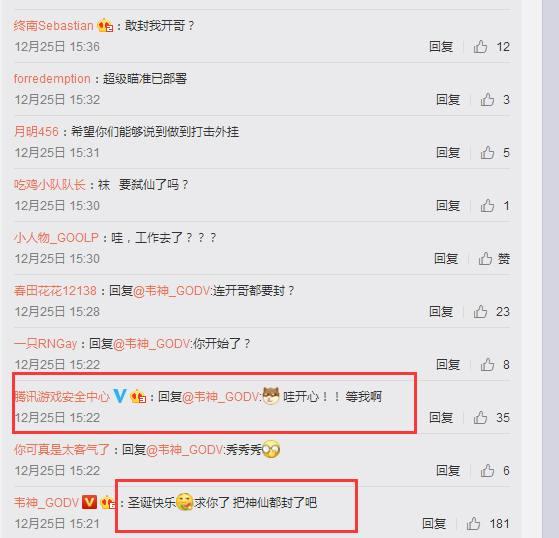Reply to 腾讯游戏安全中心's comment
The height and width of the screenshot is (538, 559).
(x=441, y=417)
